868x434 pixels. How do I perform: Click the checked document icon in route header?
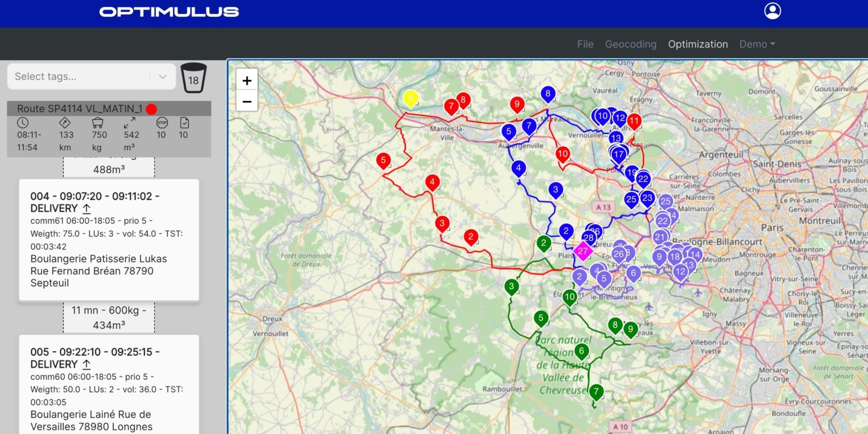click(x=184, y=123)
